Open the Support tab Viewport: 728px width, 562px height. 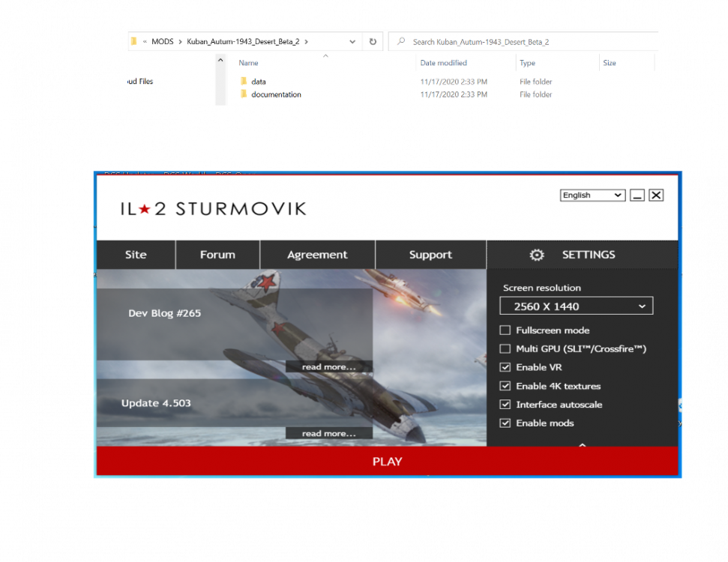(x=430, y=255)
